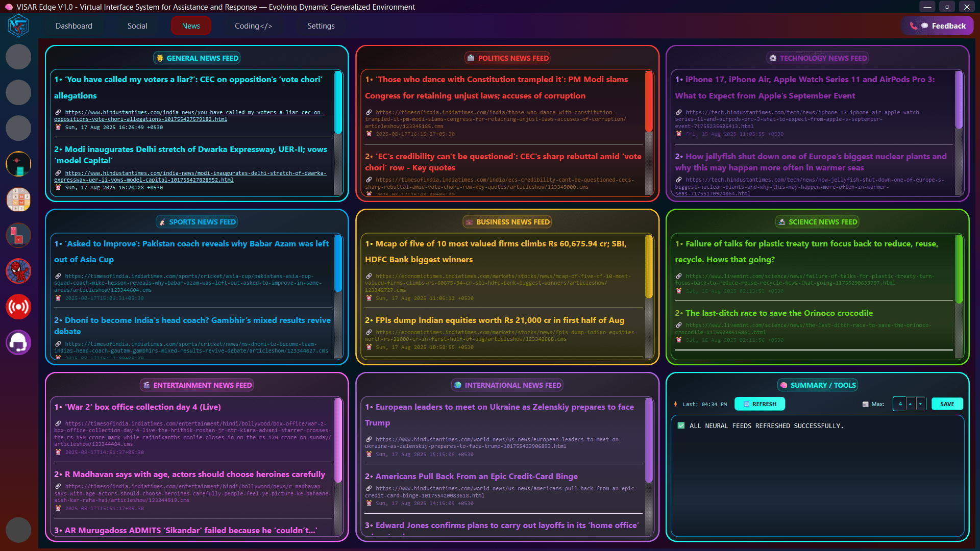Open the Social tab
Image resolution: width=980 pixels, height=551 pixels.
pyautogui.click(x=137, y=26)
